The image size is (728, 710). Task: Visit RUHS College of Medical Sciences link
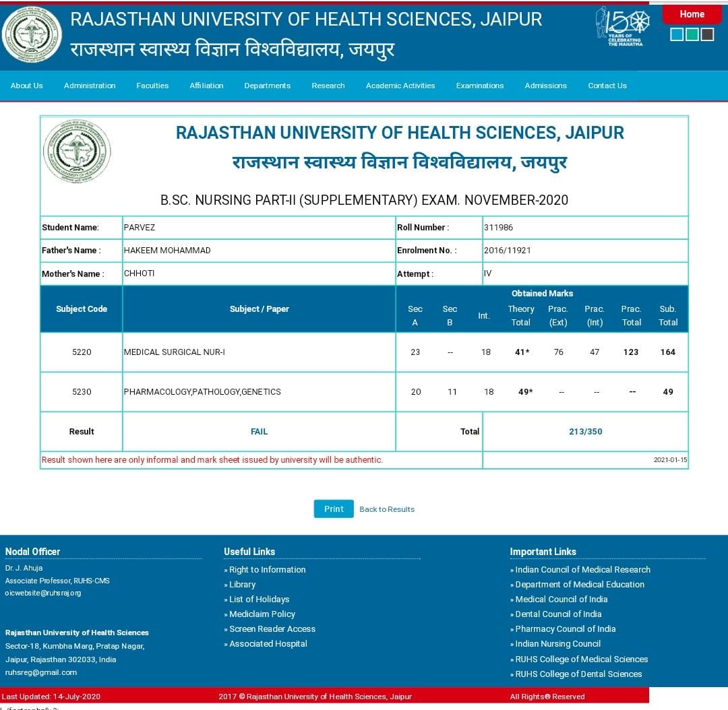pyautogui.click(x=581, y=659)
